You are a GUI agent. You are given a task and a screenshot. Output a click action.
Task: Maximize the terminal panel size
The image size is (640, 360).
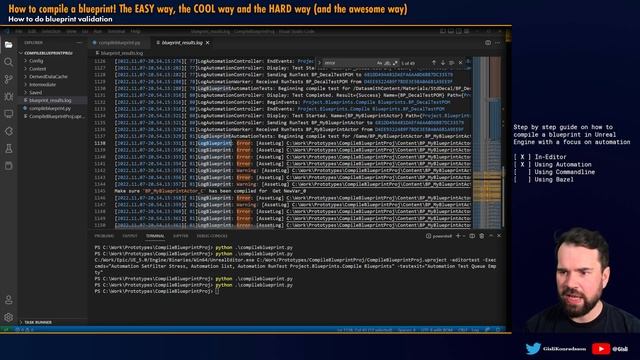[491, 236]
